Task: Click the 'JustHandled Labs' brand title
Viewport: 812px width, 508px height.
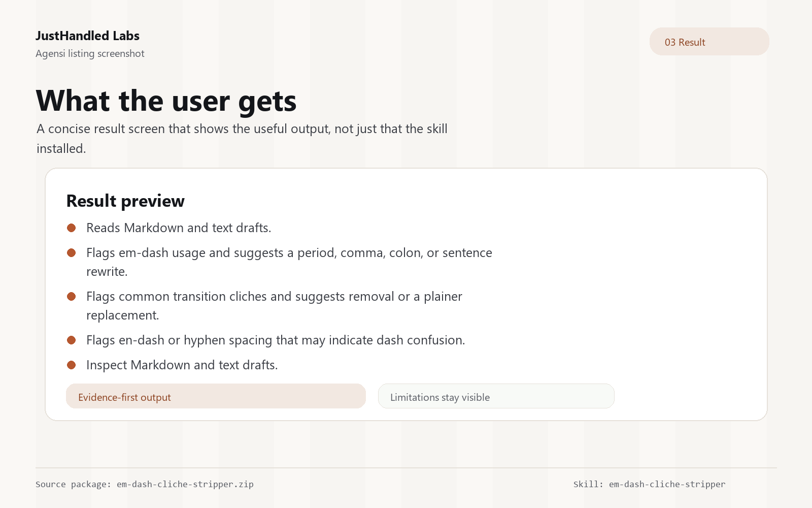Action: [87, 36]
